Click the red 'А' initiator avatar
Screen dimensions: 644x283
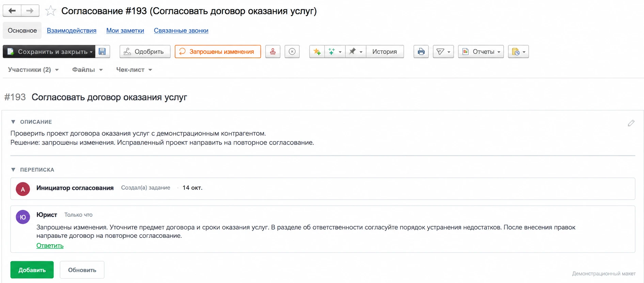[23, 189]
